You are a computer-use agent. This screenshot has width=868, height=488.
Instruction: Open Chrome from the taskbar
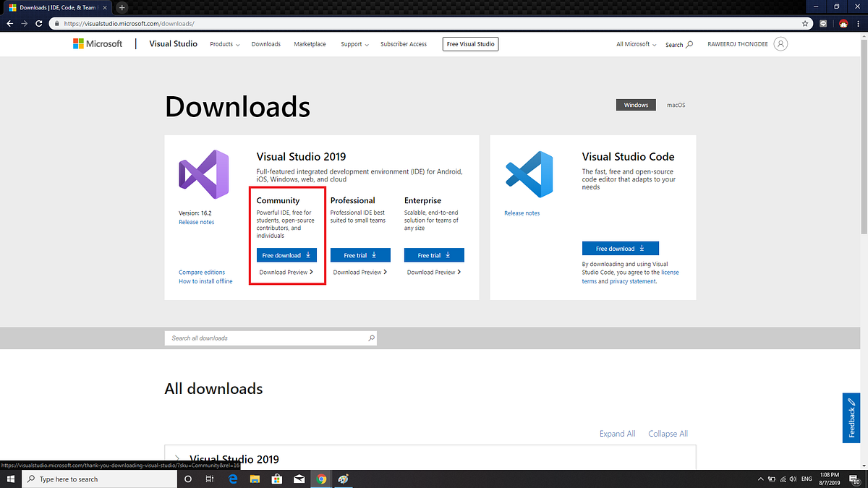(x=321, y=479)
